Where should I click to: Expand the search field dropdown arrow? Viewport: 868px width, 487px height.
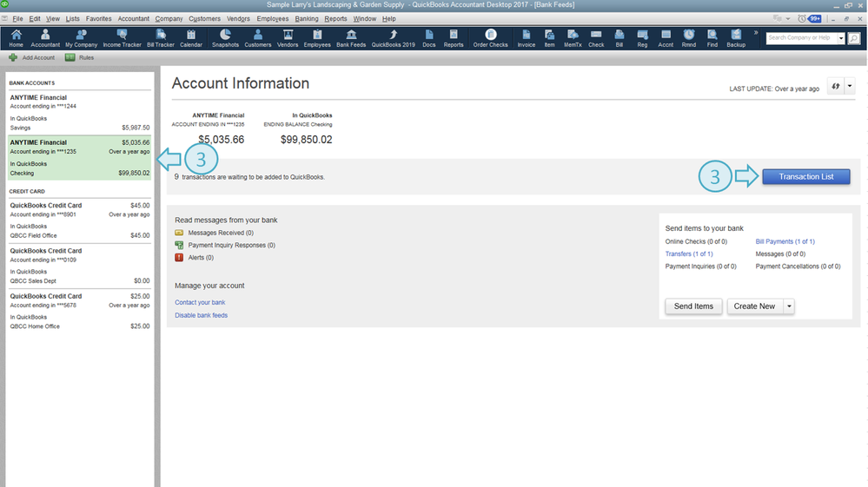pos(841,38)
